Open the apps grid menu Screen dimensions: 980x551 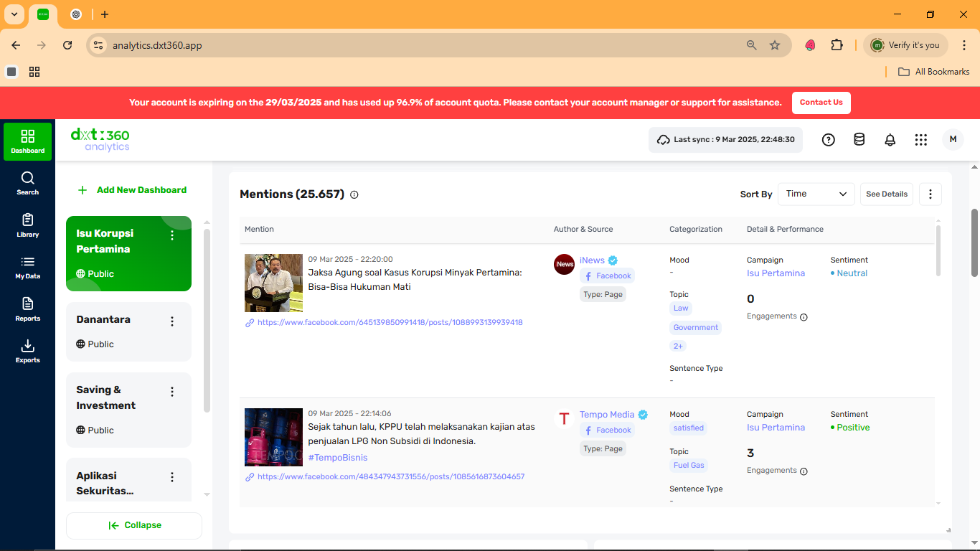tap(921, 140)
